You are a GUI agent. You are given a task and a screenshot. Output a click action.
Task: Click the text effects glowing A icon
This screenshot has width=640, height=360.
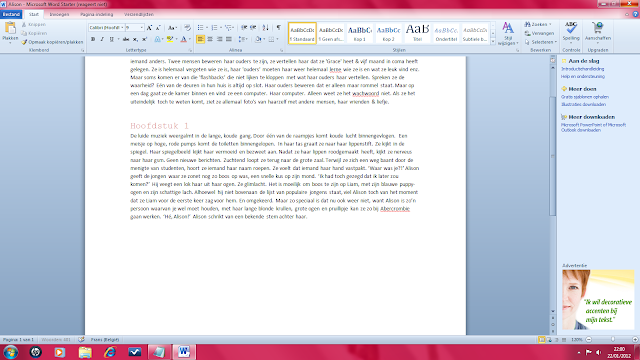[x=158, y=39]
